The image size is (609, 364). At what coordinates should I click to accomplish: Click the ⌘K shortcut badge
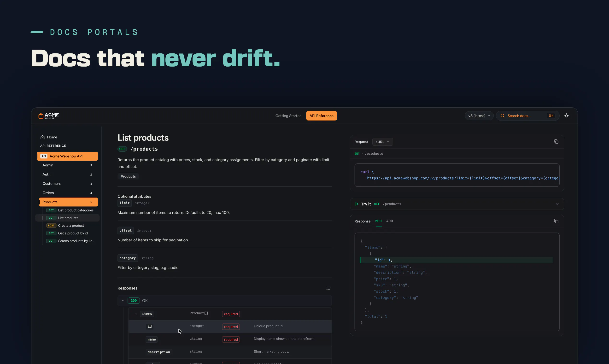[551, 116]
